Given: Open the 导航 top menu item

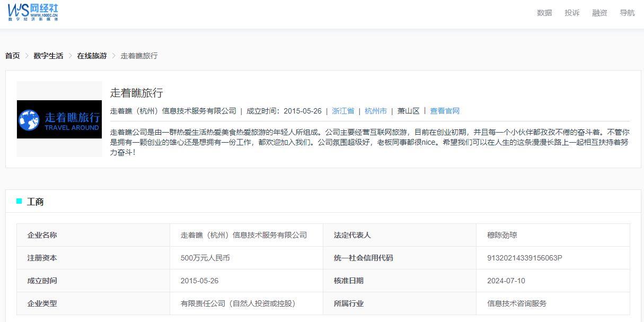Looking at the screenshot, I should [x=627, y=13].
